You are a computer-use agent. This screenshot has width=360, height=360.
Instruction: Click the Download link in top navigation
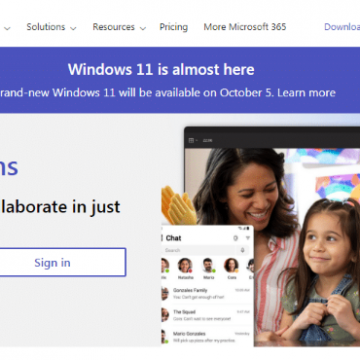[342, 27]
